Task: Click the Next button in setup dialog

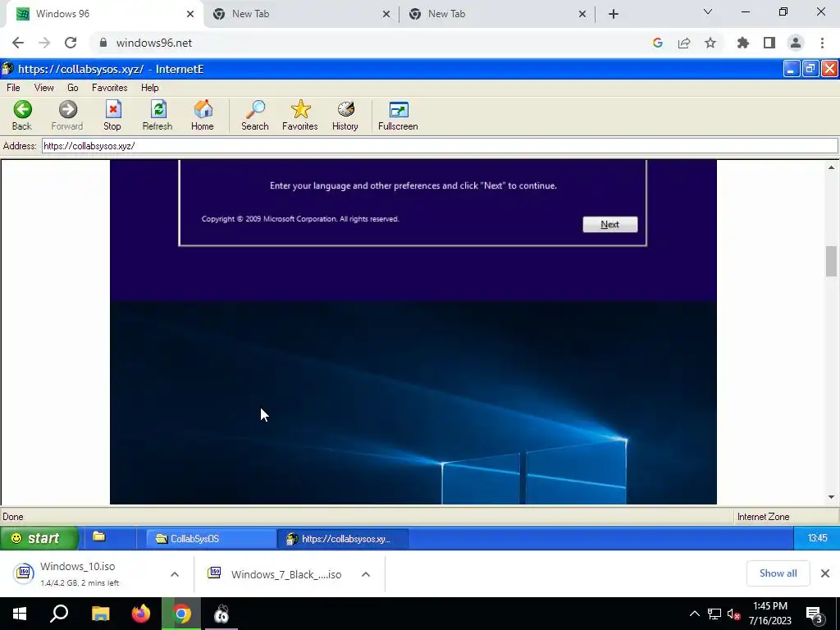Action: tap(610, 225)
